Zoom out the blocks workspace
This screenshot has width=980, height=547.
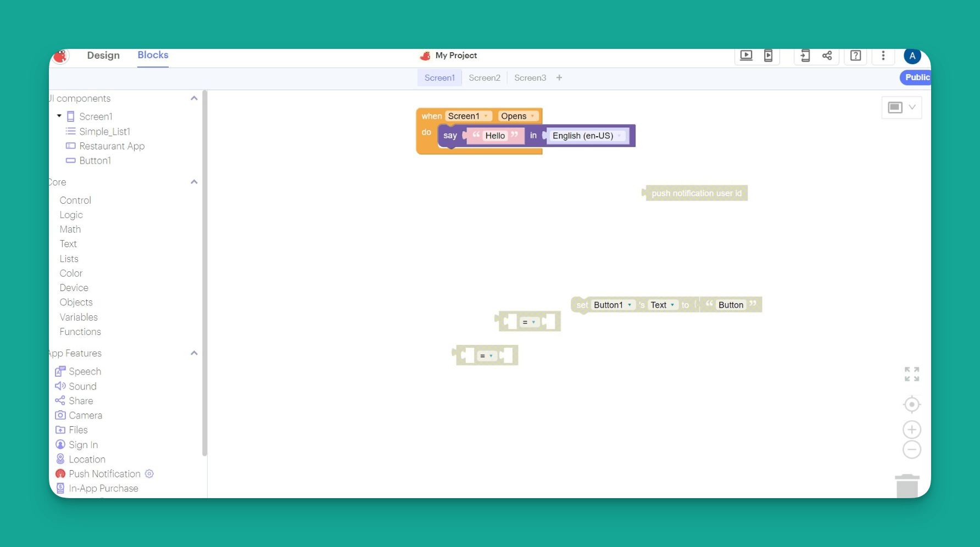(x=912, y=450)
